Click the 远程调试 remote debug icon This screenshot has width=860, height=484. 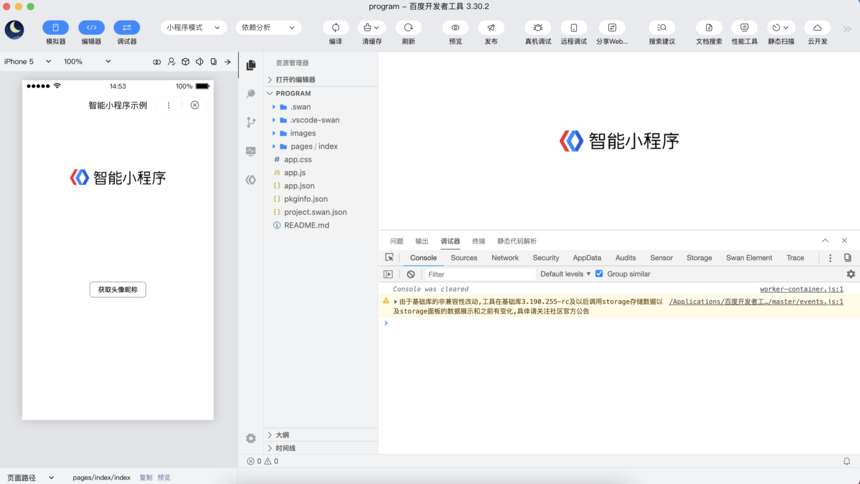(x=574, y=27)
